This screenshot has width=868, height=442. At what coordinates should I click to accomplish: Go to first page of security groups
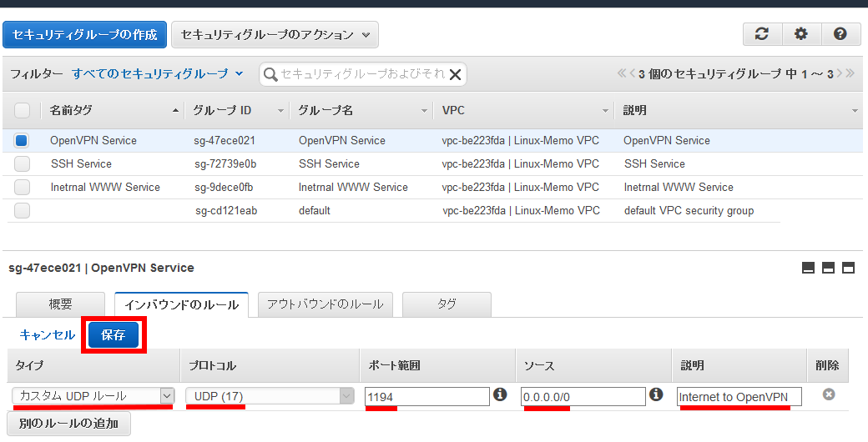tap(623, 73)
